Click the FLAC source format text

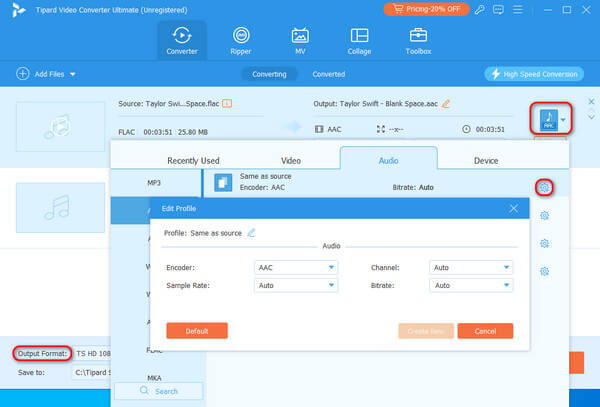(x=127, y=132)
